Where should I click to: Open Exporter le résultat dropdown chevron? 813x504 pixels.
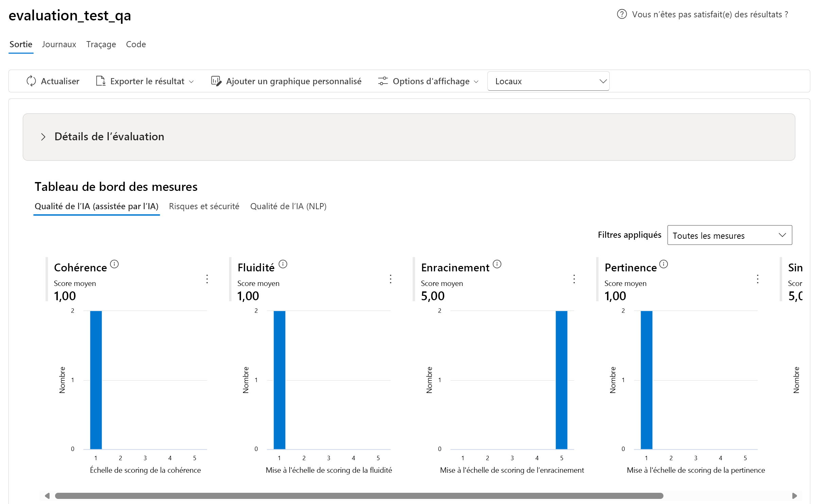191,82
